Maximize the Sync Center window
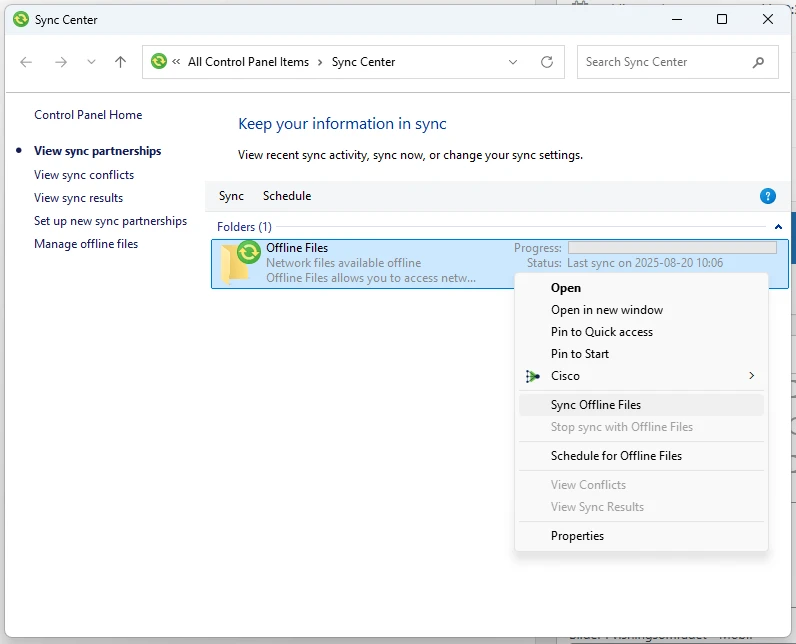Image resolution: width=796 pixels, height=644 pixels. coord(722,19)
